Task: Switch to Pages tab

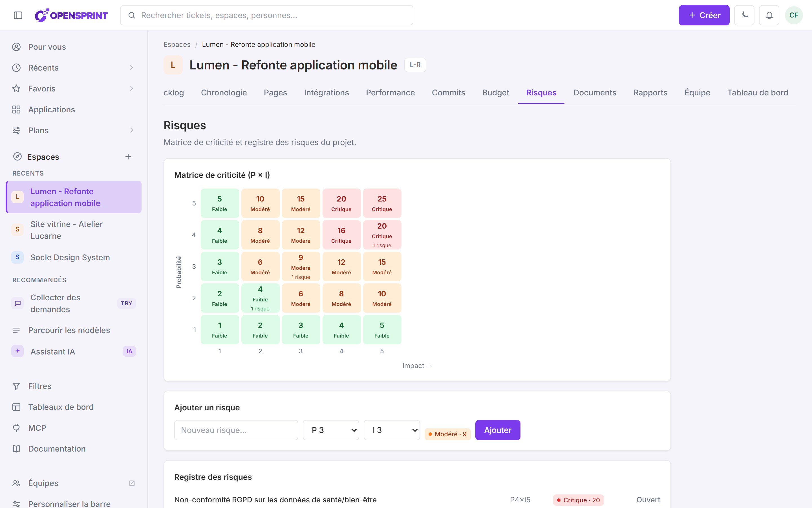Action: pyautogui.click(x=275, y=92)
